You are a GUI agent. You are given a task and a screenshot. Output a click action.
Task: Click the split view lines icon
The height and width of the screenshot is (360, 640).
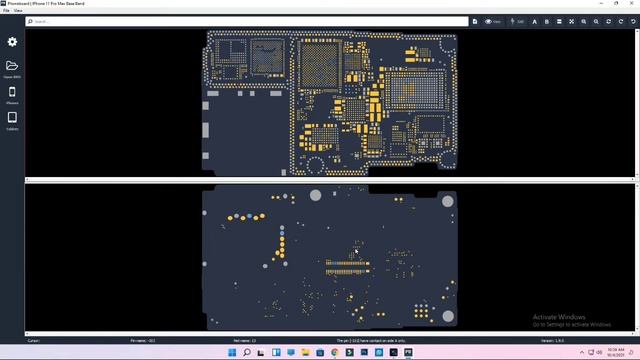[x=559, y=21]
